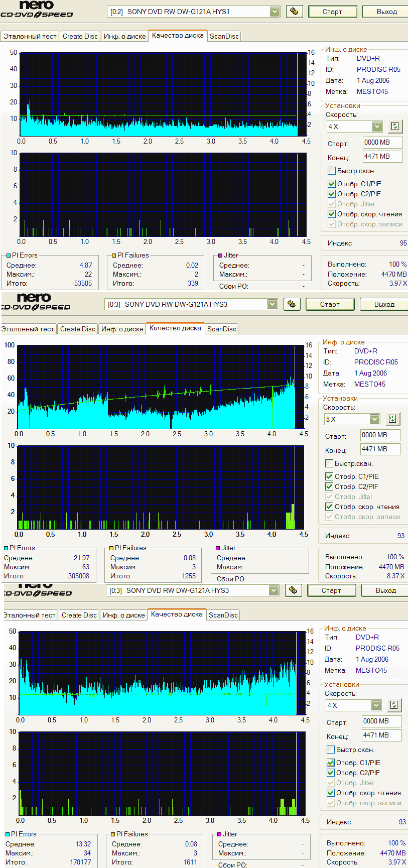Toggle Отобр. скор. чтения in the bottom window
The width and height of the screenshot is (408, 868).
[x=330, y=793]
